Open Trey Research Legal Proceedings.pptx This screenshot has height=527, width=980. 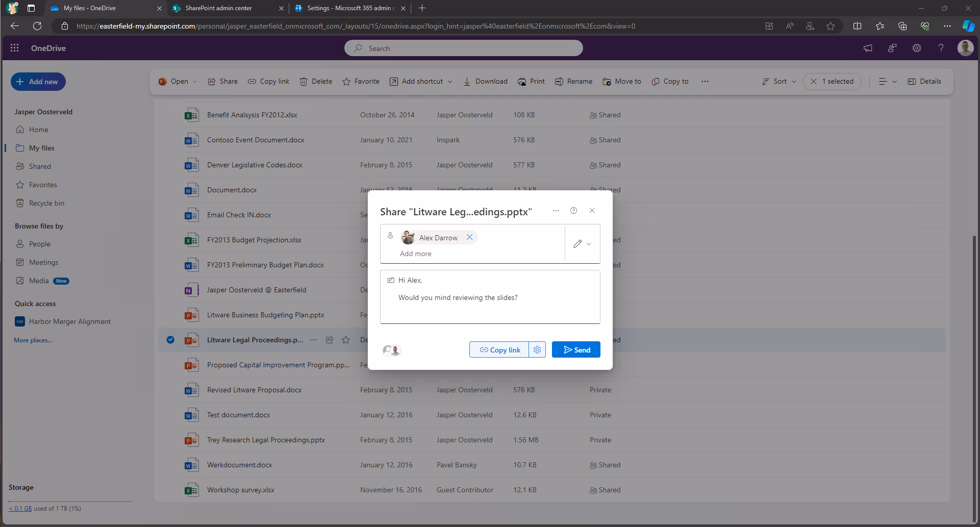tap(266, 440)
